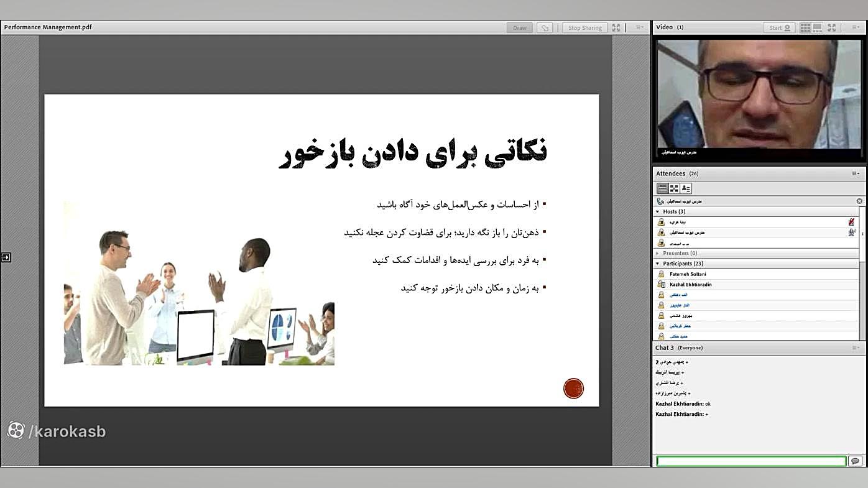This screenshot has height=488, width=868.
Task: Select first host row in Attendees list
Action: 756,222
